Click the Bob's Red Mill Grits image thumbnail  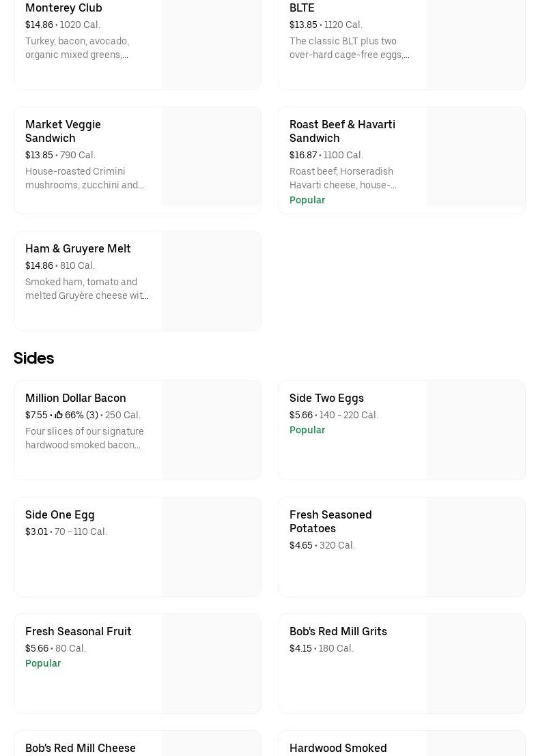(475, 663)
